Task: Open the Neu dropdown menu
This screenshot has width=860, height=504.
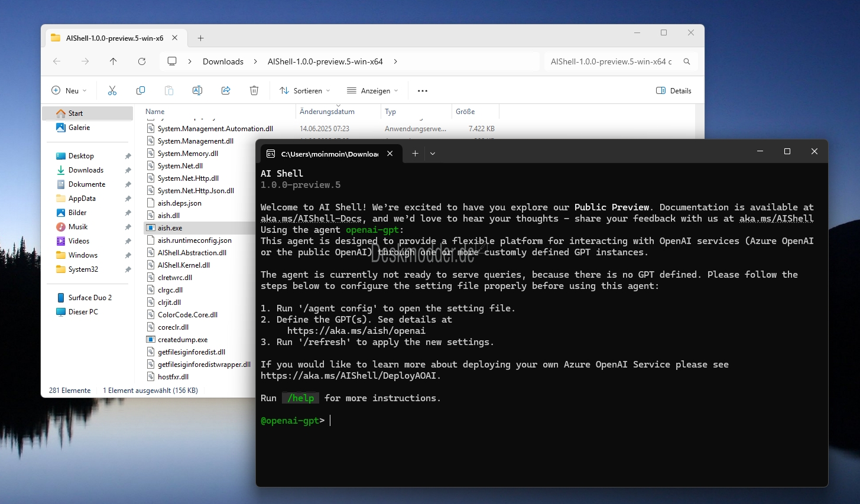Action: pyautogui.click(x=69, y=90)
